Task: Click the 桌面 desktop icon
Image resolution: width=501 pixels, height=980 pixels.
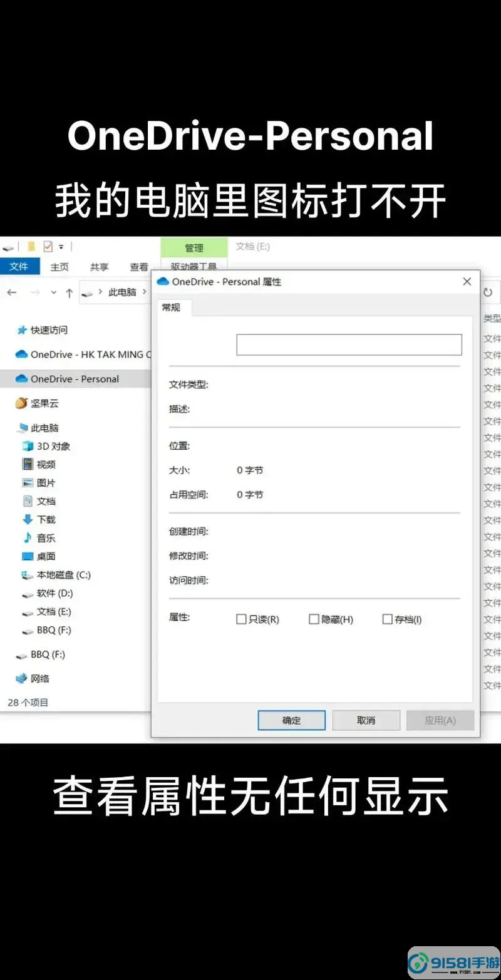Action: pos(28,556)
